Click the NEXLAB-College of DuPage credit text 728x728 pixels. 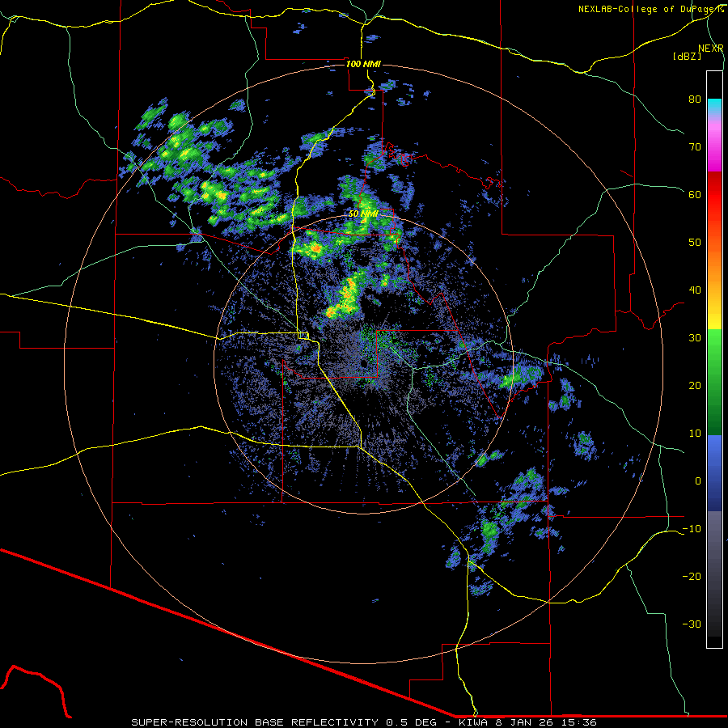coord(650,9)
